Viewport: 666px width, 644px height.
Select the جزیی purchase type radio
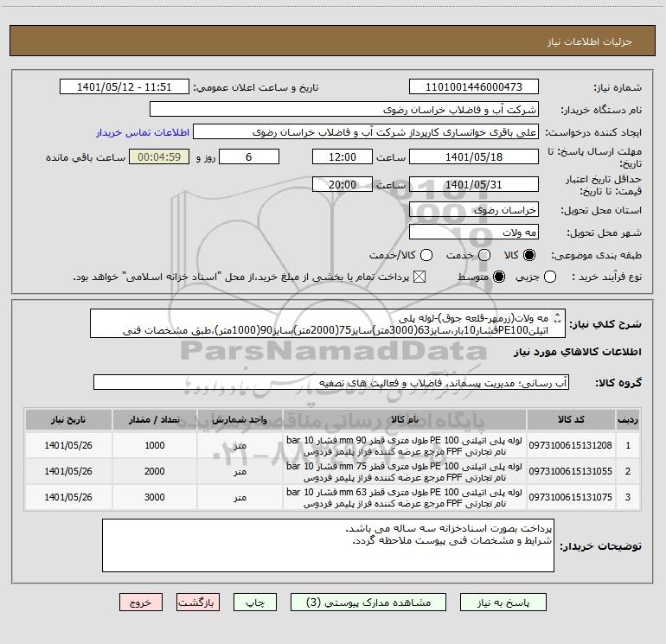pyautogui.click(x=550, y=277)
